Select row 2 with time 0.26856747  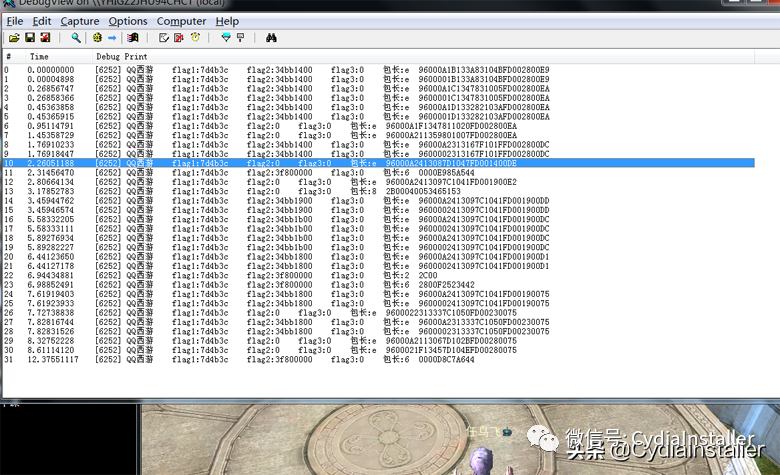click(x=379, y=89)
